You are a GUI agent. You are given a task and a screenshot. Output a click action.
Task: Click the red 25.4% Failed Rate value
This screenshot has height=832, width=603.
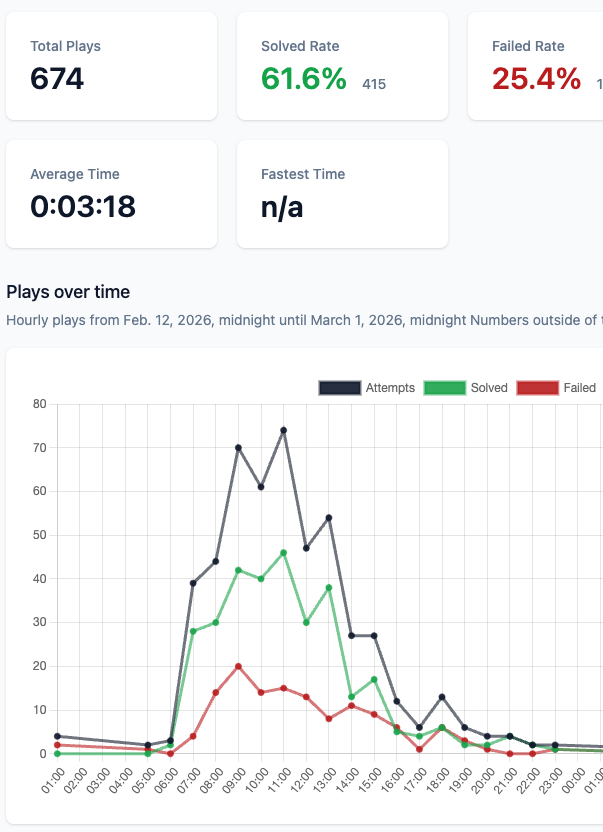(x=536, y=78)
